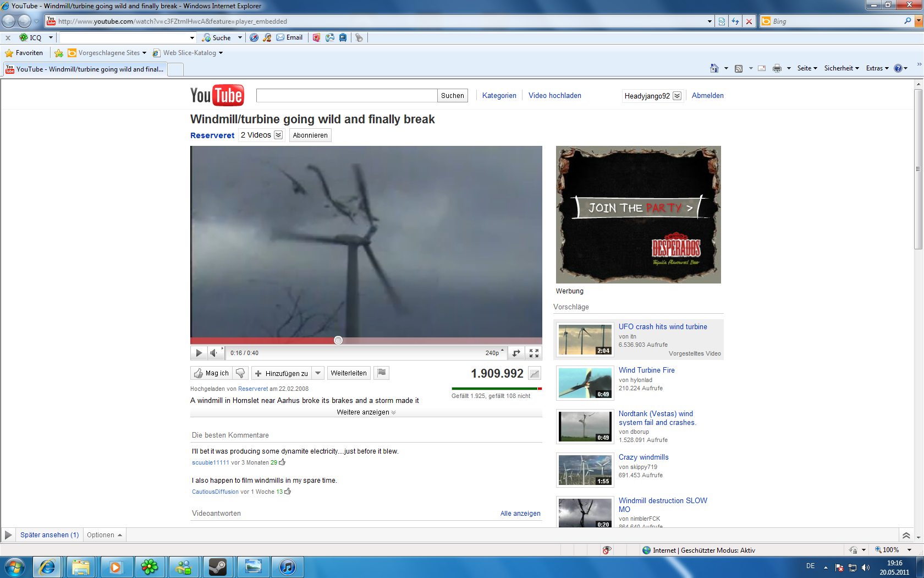Open the CautiousDiffusion user link
Image resolution: width=924 pixels, height=578 pixels.
click(215, 492)
